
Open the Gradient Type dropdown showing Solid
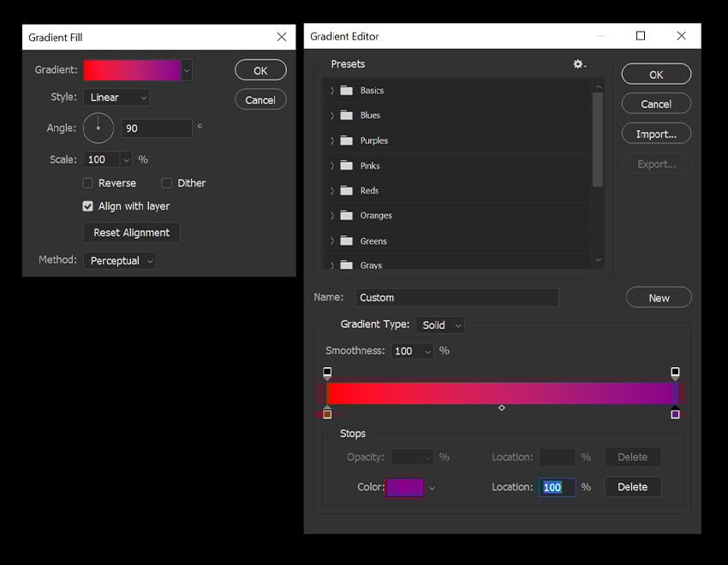click(440, 324)
